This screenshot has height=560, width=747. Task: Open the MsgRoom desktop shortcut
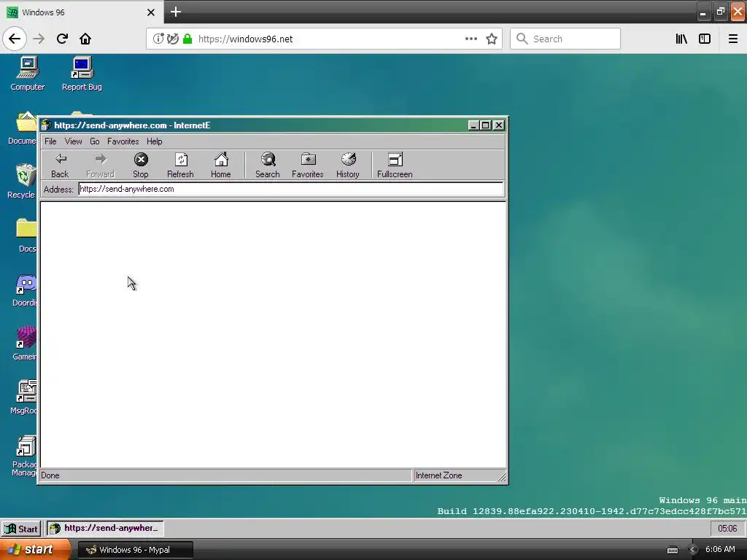[x=24, y=397]
